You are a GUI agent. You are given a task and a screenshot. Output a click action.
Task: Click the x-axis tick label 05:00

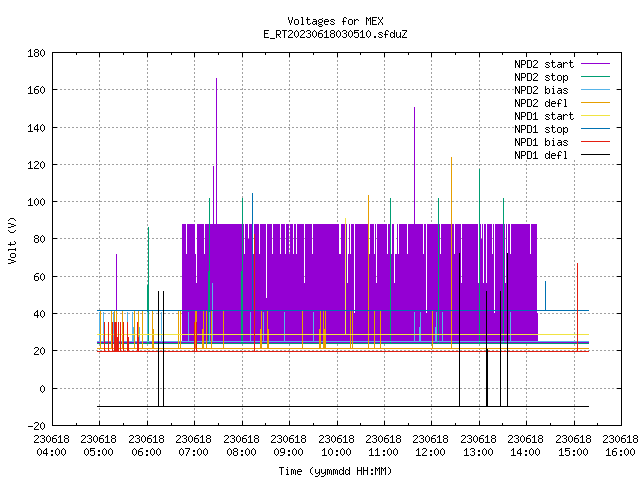(99, 452)
